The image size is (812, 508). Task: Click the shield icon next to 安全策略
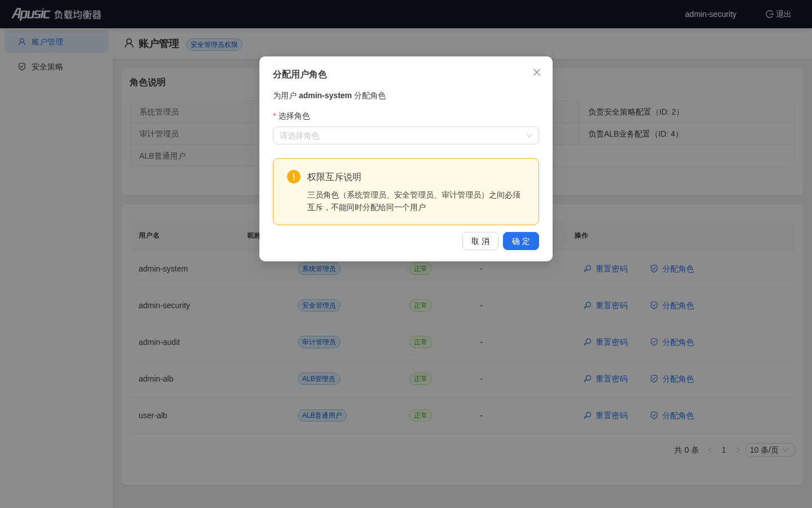(22, 67)
